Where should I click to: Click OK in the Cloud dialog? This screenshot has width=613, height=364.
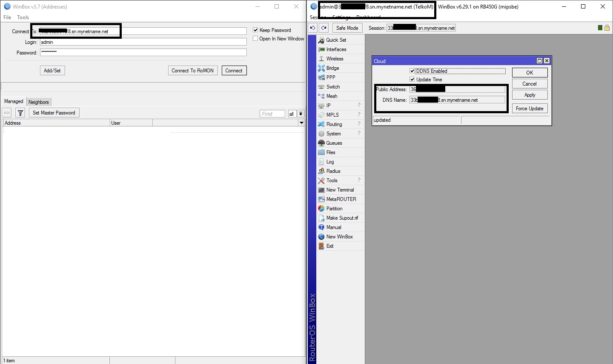pos(530,73)
